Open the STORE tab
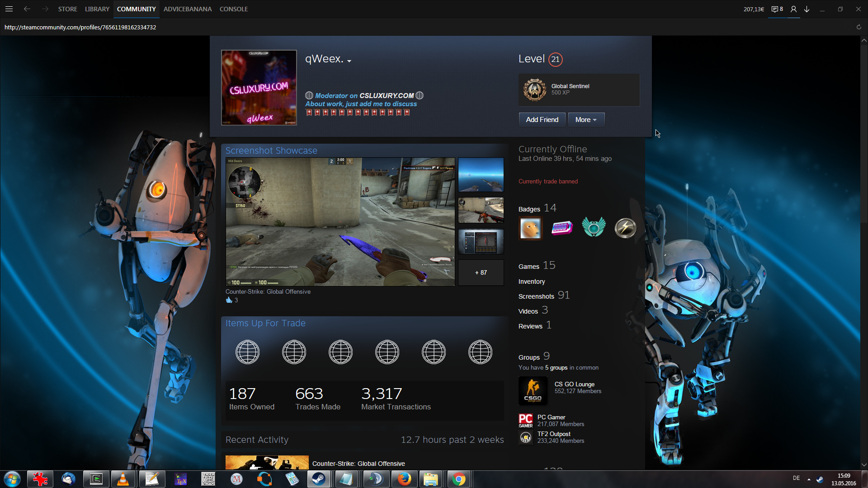Image resolution: width=868 pixels, height=488 pixels. click(x=67, y=9)
